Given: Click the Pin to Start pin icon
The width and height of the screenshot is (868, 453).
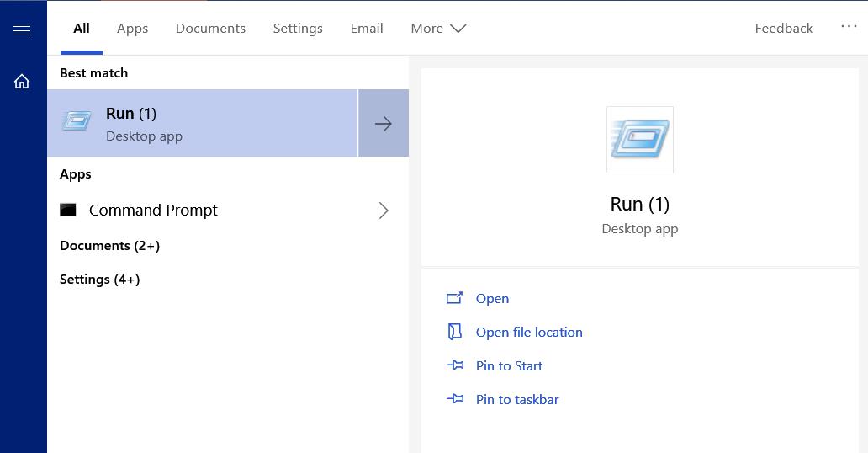Looking at the screenshot, I should click(455, 365).
